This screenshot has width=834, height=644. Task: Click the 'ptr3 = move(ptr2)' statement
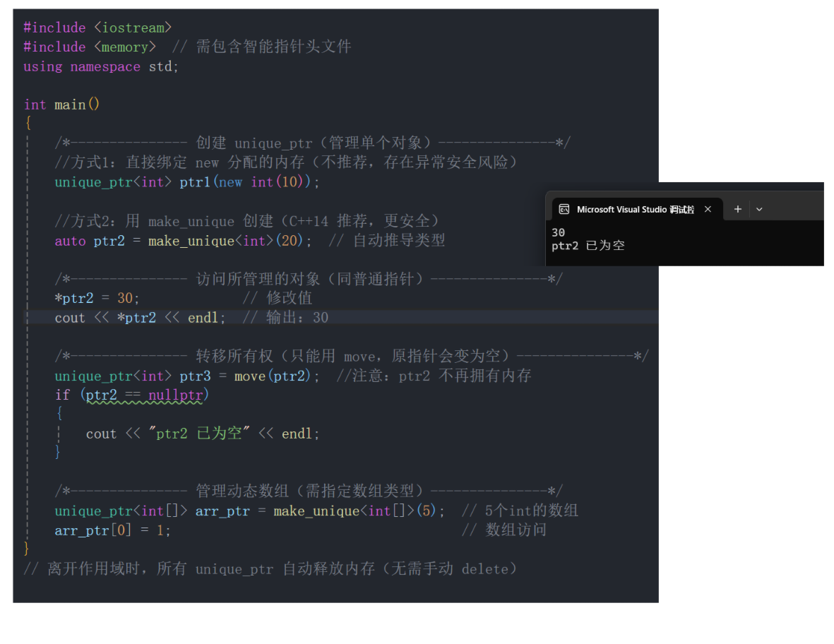[x=187, y=376]
